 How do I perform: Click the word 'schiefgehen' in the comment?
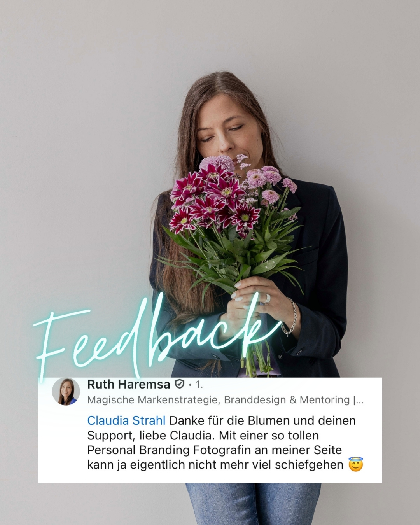(309, 465)
